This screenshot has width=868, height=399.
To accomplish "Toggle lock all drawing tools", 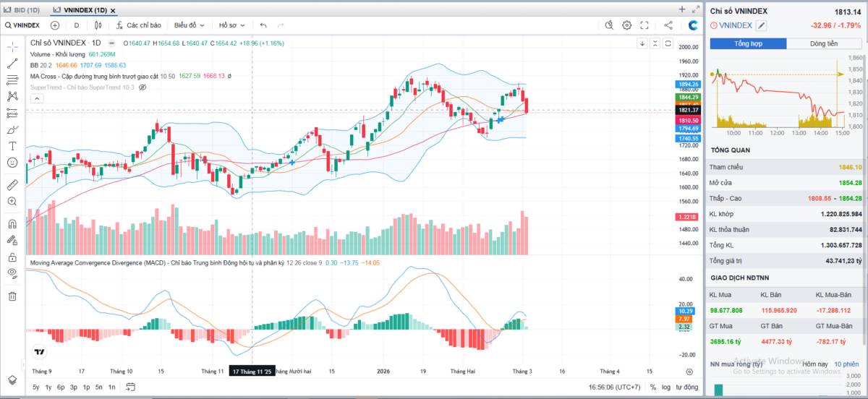I will pos(12,257).
